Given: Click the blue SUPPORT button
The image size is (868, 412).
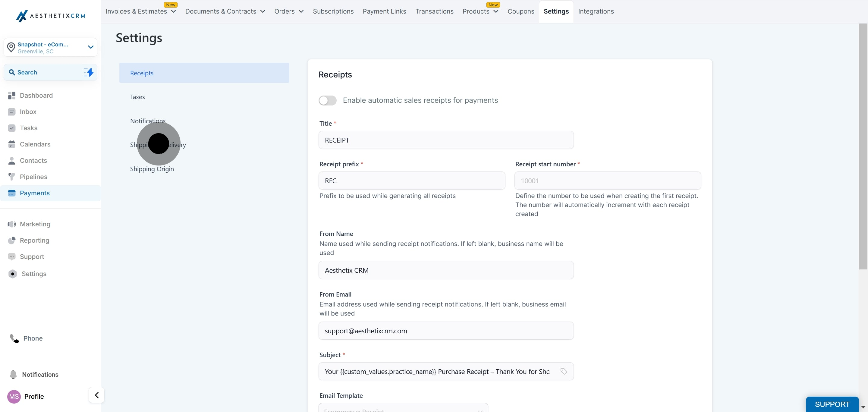Looking at the screenshot, I should pyautogui.click(x=832, y=404).
